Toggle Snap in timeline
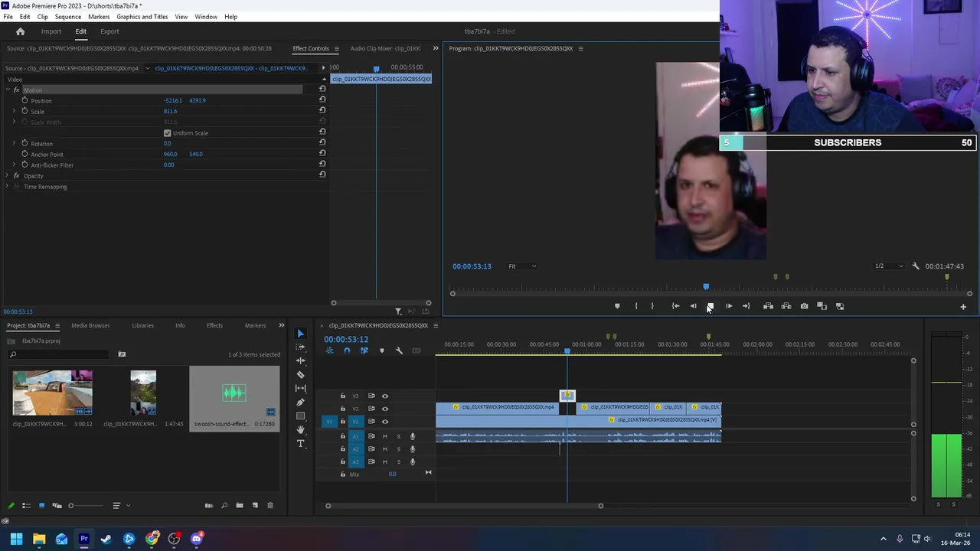The height and width of the screenshot is (551, 980). point(347,350)
